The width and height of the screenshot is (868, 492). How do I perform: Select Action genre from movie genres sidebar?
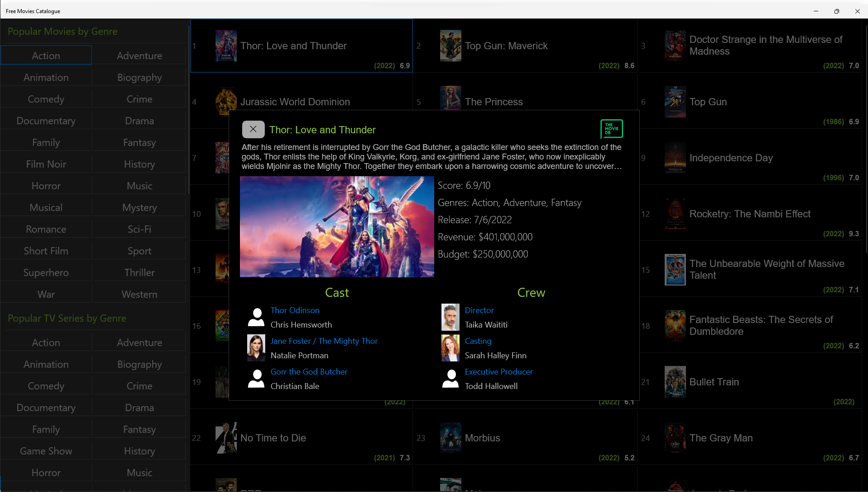click(46, 55)
